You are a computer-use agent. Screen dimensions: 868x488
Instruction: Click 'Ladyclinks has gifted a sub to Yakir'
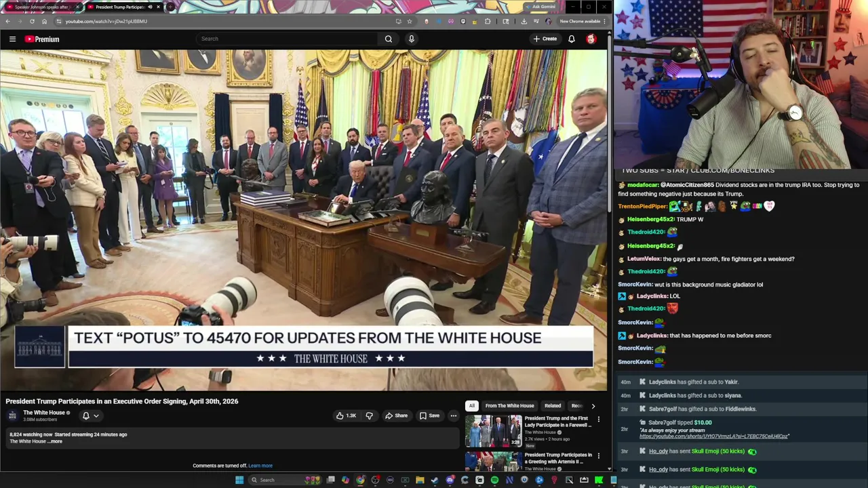coord(693,382)
